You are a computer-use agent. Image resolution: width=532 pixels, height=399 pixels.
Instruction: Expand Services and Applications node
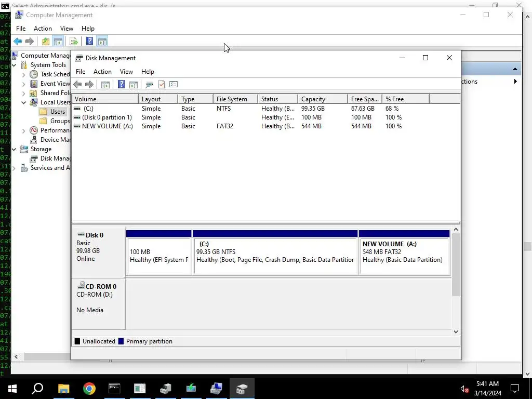click(14, 168)
